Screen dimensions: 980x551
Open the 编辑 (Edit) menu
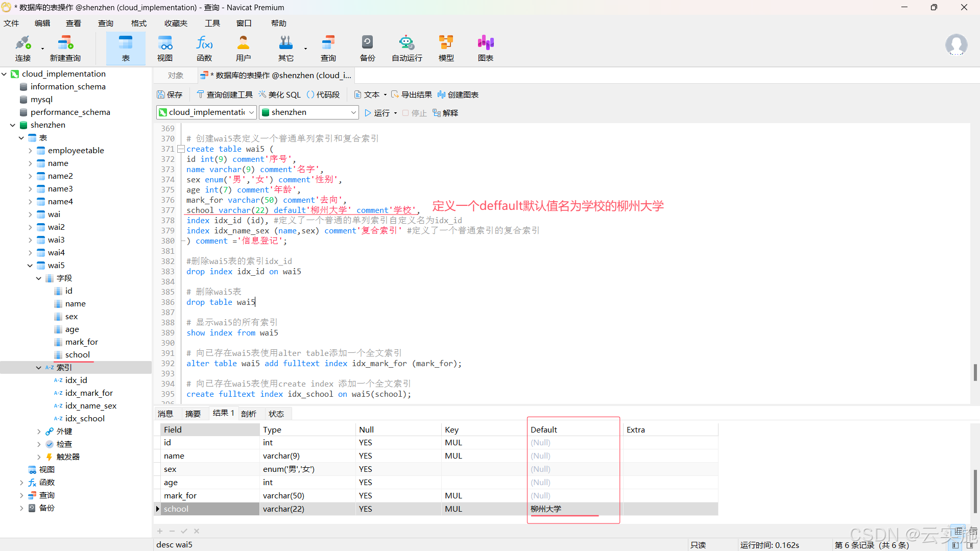pyautogui.click(x=42, y=23)
